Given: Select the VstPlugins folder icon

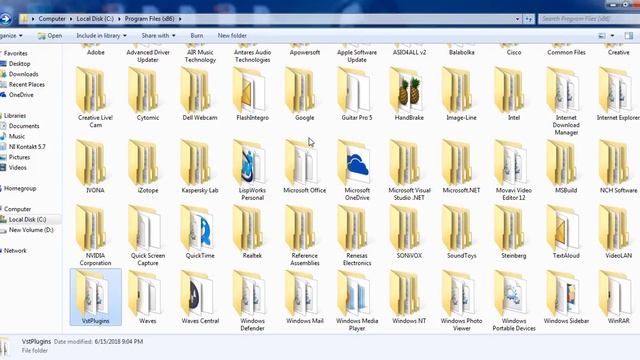Looking at the screenshot, I should (x=93, y=294).
